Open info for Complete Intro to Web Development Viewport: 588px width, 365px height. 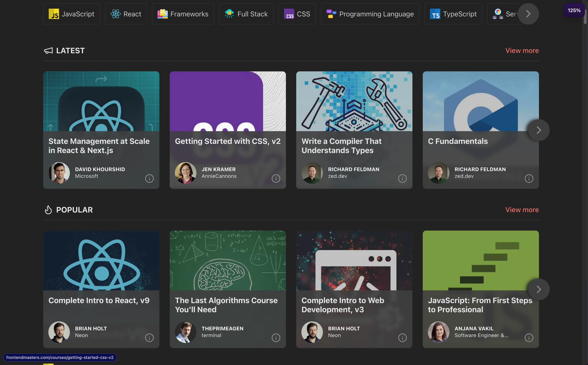click(x=403, y=338)
